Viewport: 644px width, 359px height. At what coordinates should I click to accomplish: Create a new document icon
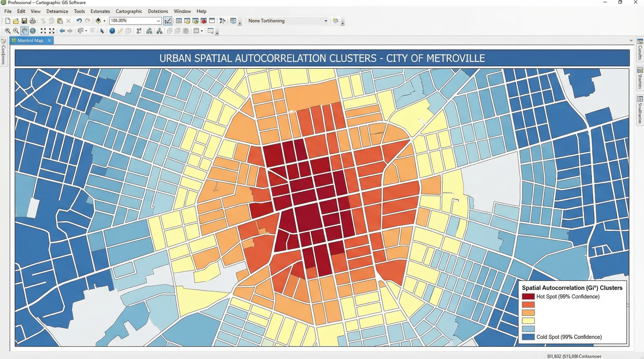pos(7,21)
